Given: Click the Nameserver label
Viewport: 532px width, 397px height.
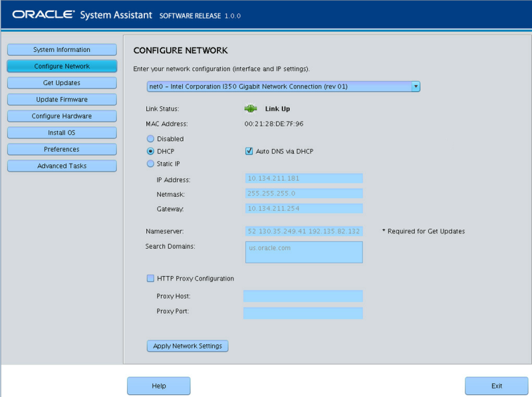Looking at the screenshot, I should 164,231.
